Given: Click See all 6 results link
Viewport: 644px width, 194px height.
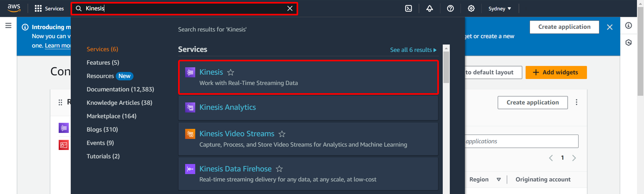Looking at the screenshot, I should tap(413, 50).
